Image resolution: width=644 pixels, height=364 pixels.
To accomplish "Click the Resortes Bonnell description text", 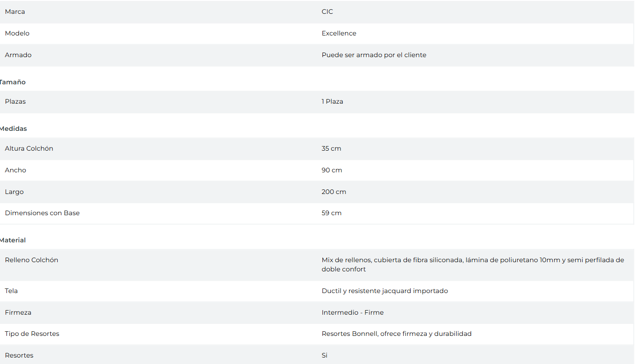I will [396, 334].
